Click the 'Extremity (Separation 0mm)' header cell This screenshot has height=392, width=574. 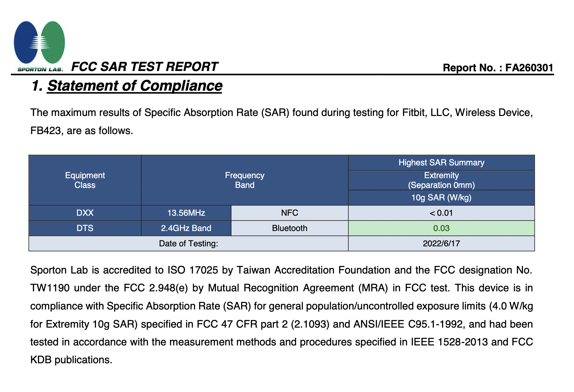[441, 180]
